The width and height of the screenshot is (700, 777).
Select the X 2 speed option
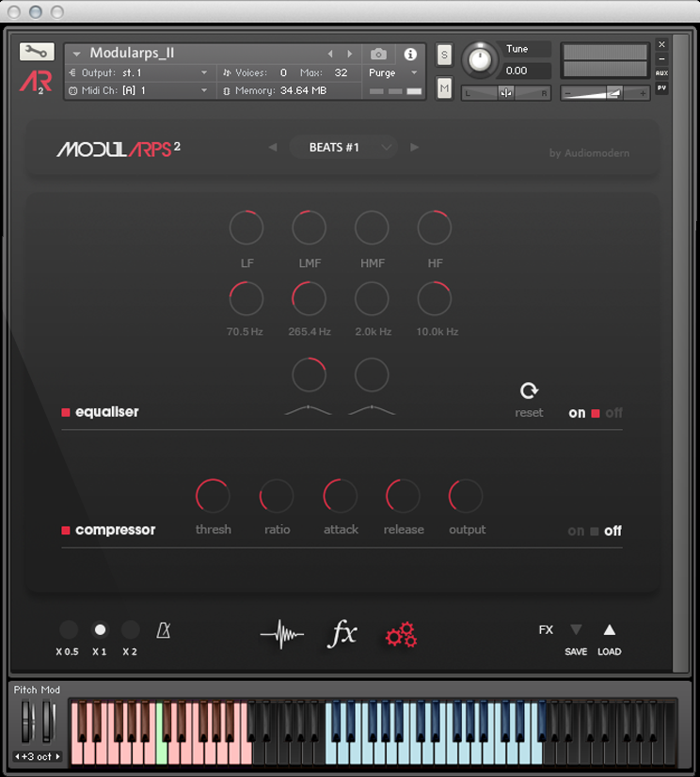[131, 630]
